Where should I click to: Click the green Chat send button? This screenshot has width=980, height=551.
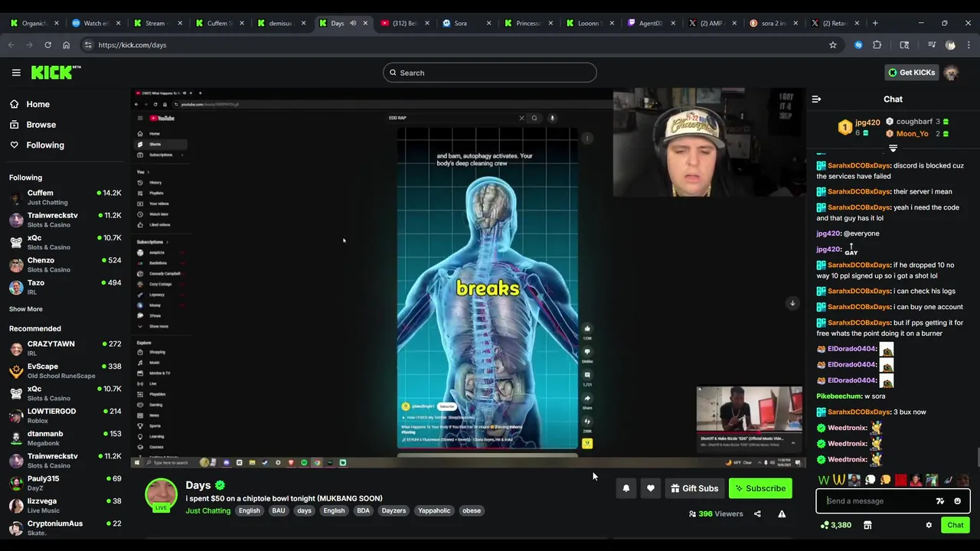pos(955,525)
